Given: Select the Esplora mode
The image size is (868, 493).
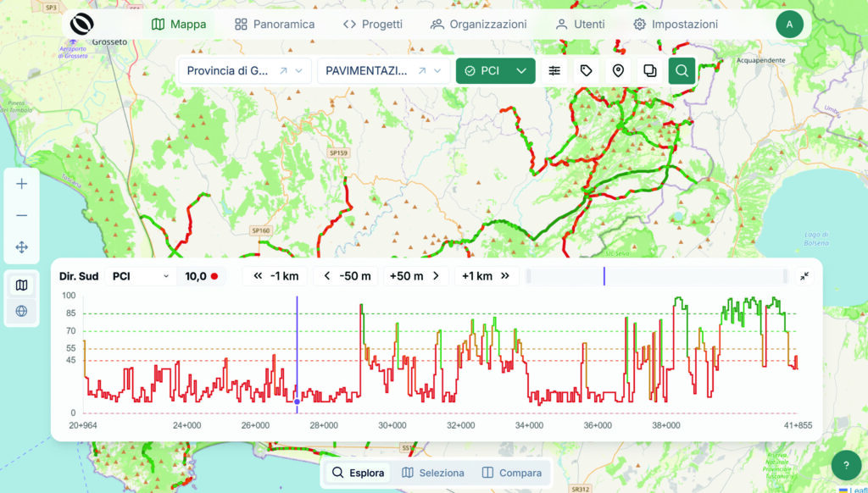Looking at the screenshot, I should pyautogui.click(x=358, y=473).
